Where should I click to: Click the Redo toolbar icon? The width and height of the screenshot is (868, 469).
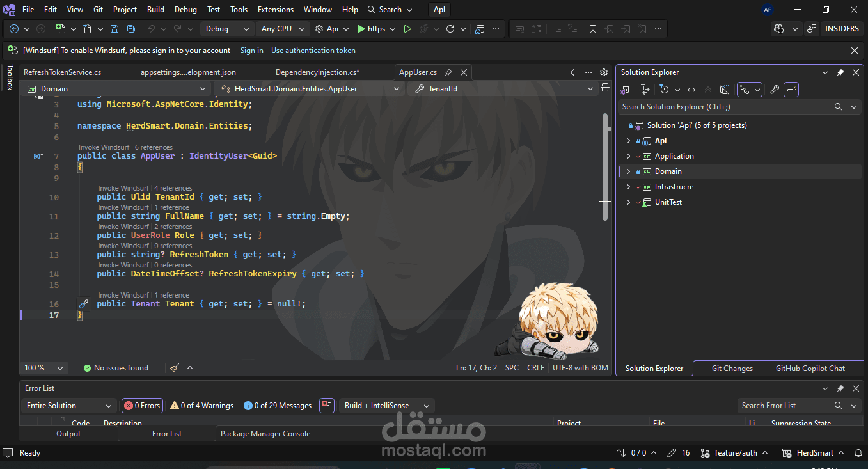177,29
